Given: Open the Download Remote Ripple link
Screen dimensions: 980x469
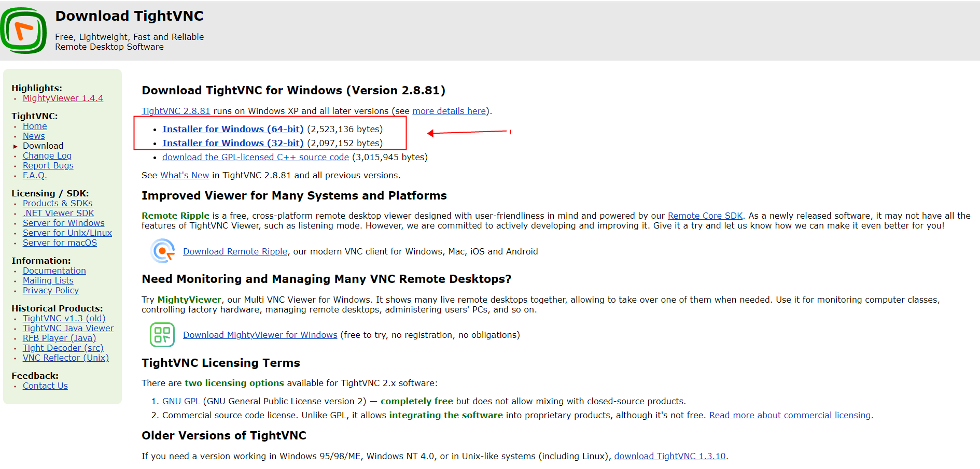Looking at the screenshot, I should tap(235, 251).
